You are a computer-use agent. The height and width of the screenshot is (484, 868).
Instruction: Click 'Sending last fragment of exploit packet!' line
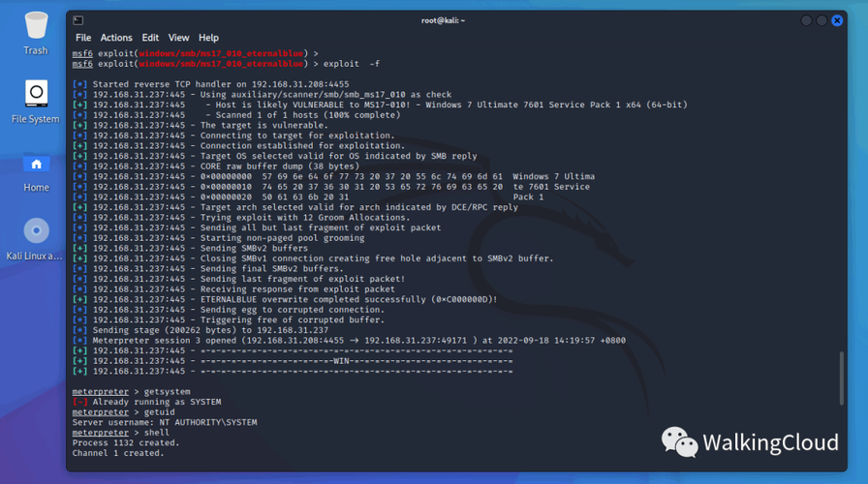(238, 279)
